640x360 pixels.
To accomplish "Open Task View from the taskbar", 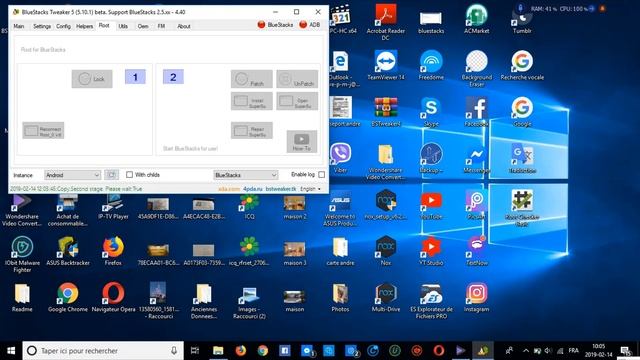I will point(195,351).
